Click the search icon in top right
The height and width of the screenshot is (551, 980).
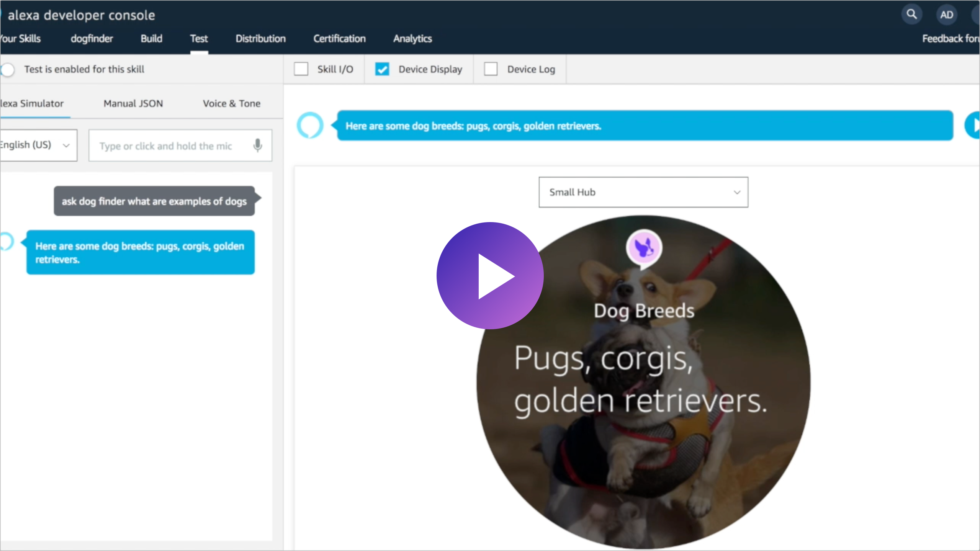point(911,14)
